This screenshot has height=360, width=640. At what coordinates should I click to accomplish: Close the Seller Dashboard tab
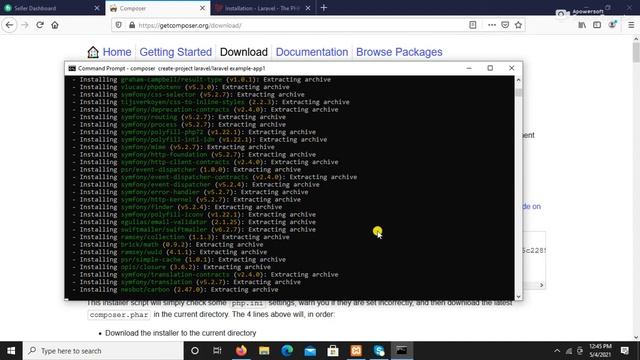coord(97,8)
